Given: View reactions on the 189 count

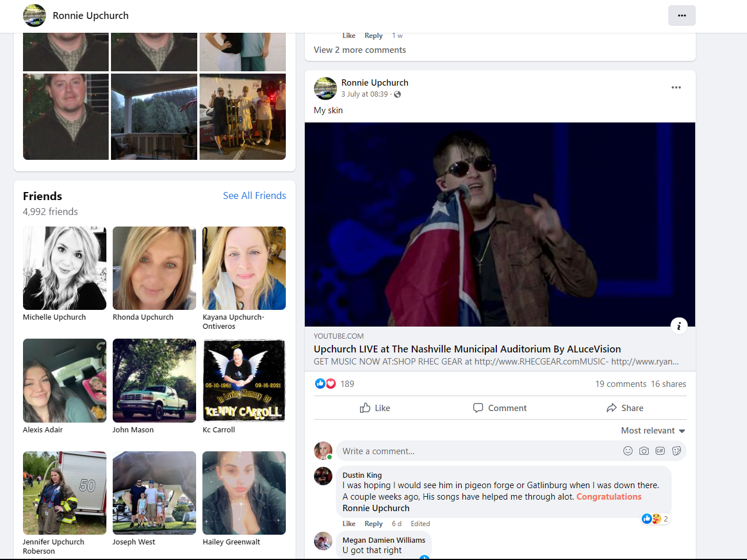Looking at the screenshot, I should 347,384.
